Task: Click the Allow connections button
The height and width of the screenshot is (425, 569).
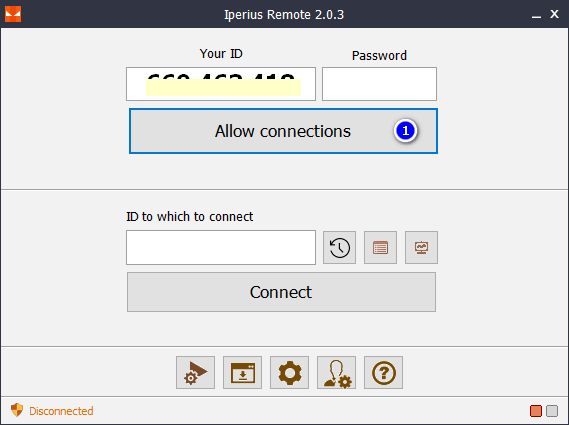Action: click(x=283, y=131)
